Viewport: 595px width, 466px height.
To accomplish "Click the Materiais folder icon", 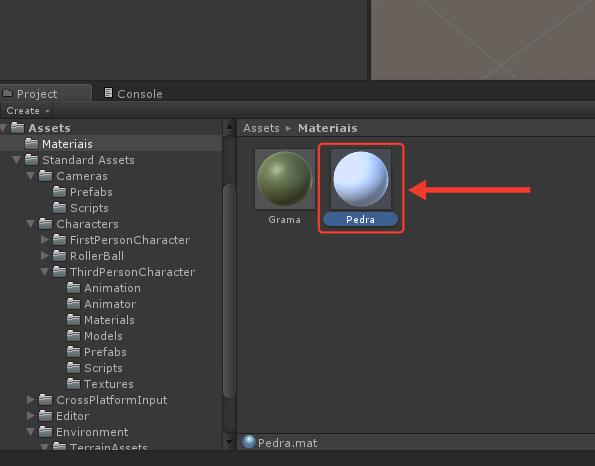I will (31, 144).
